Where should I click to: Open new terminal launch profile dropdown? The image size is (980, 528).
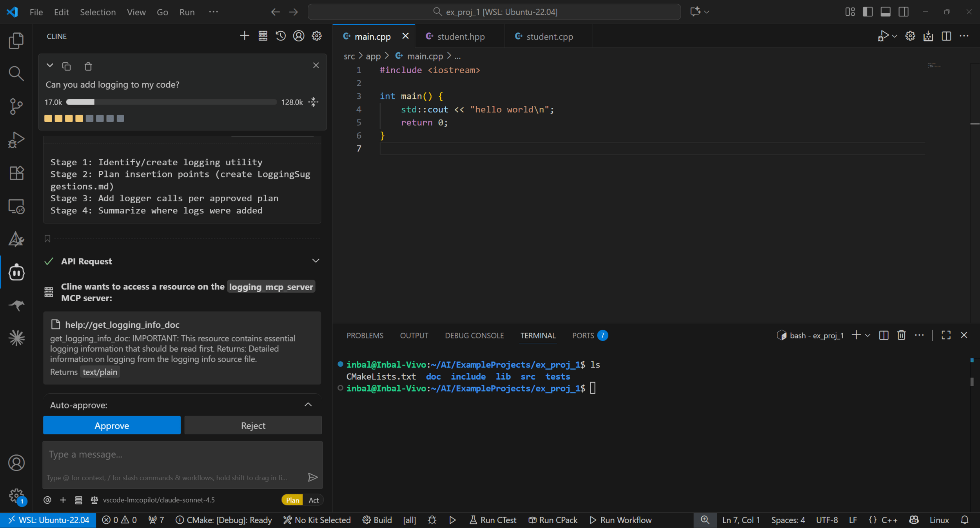(x=867, y=335)
